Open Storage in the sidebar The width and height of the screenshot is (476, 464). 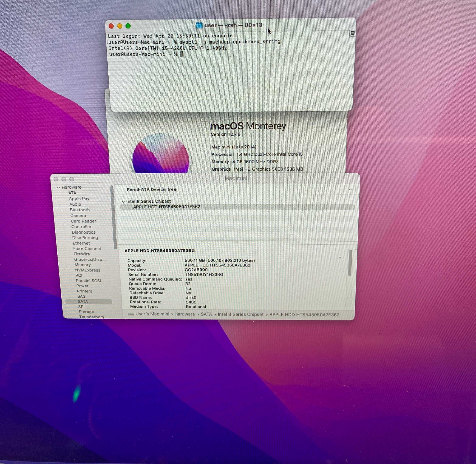86,312
